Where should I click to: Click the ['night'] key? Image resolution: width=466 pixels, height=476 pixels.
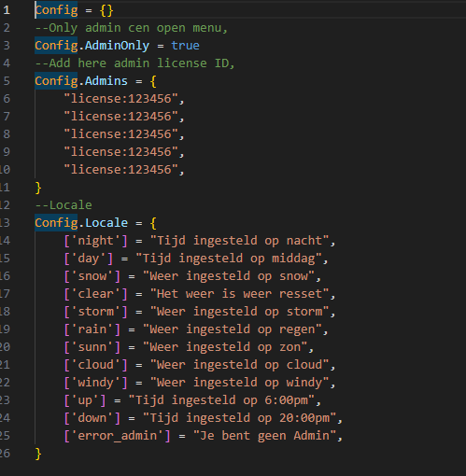tap(95, 241)
